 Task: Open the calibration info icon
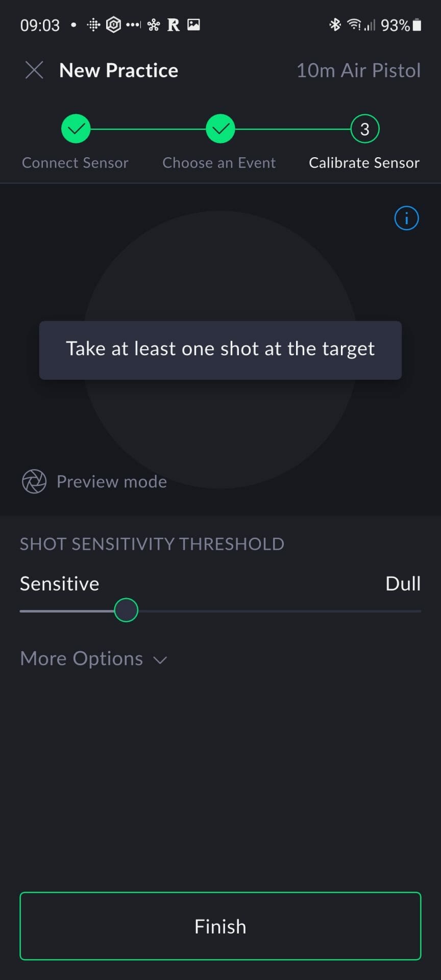tap(406, 218)
